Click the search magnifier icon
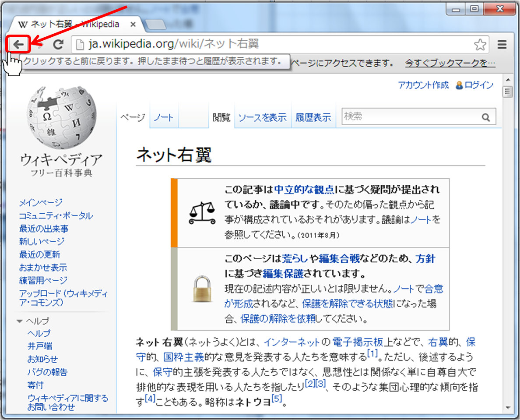This screenshot has height=420, width=520. (486, 117)
